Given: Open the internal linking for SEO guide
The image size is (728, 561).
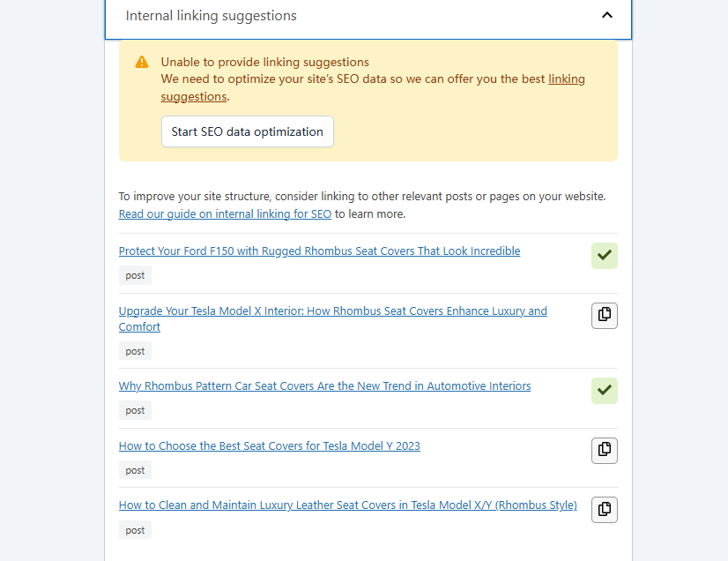Looking at the screenshot, I should pos(225,213).
